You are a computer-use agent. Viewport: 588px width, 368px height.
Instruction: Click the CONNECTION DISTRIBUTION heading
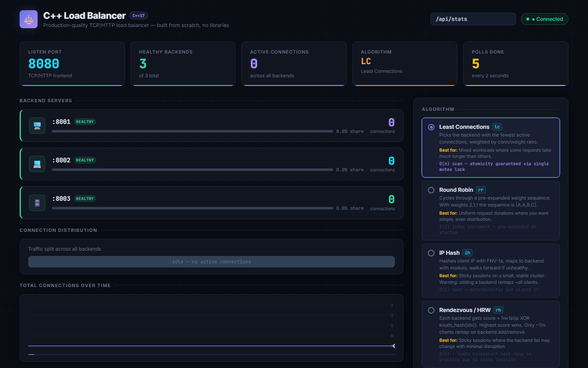[x=58, y=230]
